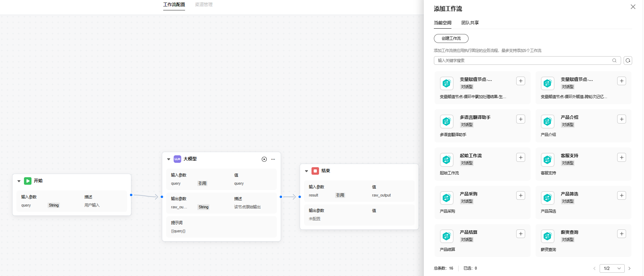Open the 大模型 node more options menu
Screen dimensions: 644x276
[273, 159]
